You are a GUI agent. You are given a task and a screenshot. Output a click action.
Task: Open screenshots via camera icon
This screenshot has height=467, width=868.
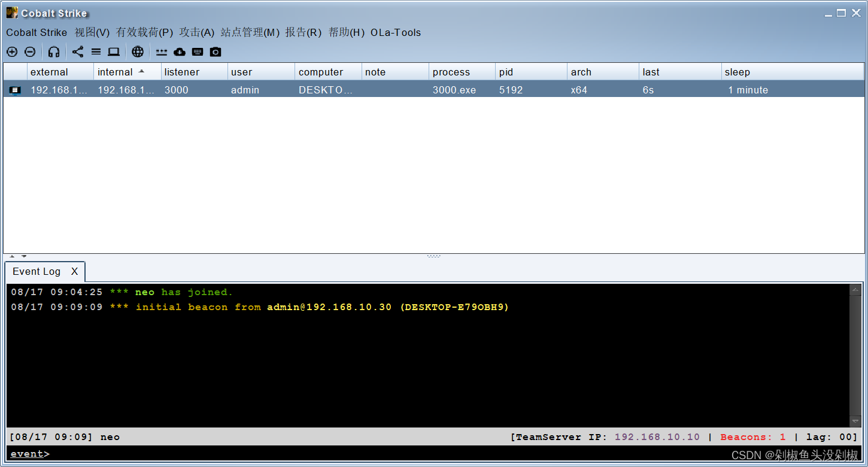point(216,52)
